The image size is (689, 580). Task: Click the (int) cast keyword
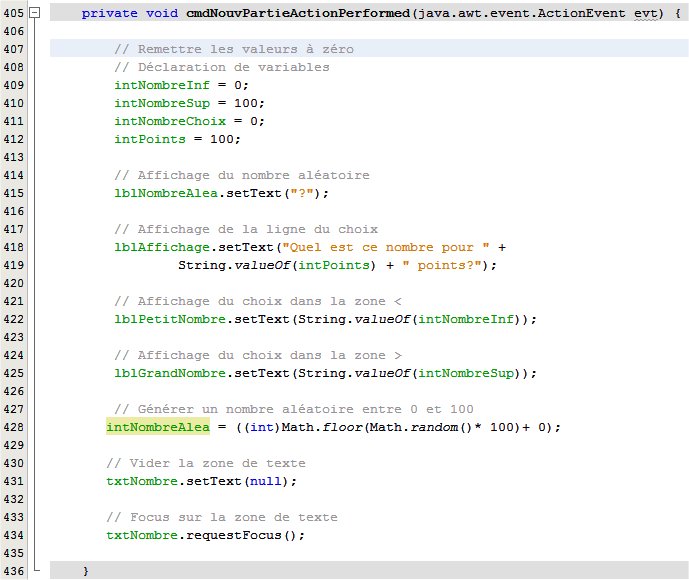(262, 427)
